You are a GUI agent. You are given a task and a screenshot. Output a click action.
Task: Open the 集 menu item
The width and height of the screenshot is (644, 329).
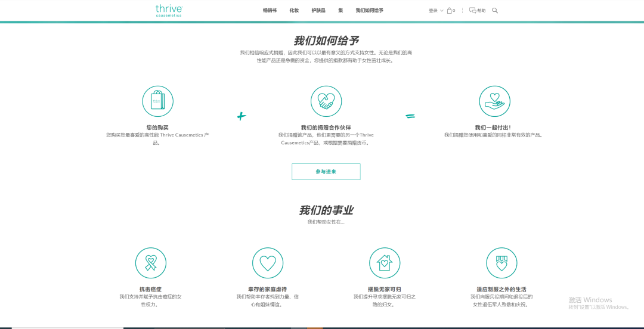[x=340, y=11]
